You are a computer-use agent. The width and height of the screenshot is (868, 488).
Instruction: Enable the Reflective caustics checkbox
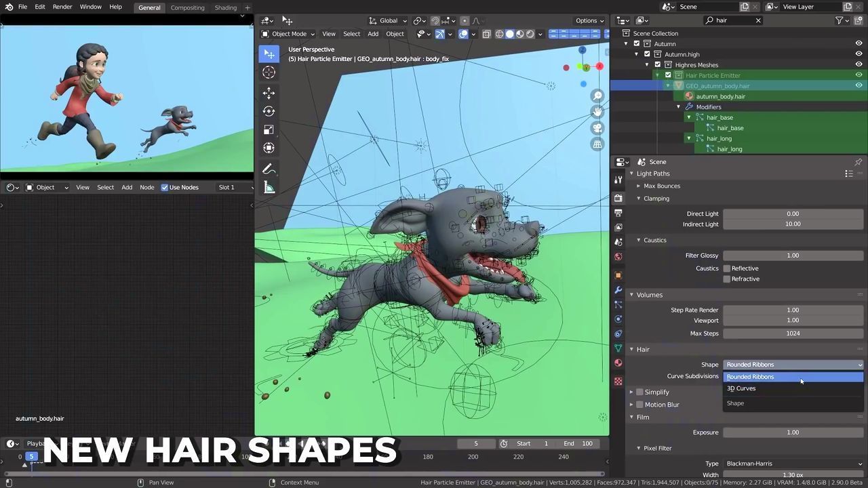727,268
